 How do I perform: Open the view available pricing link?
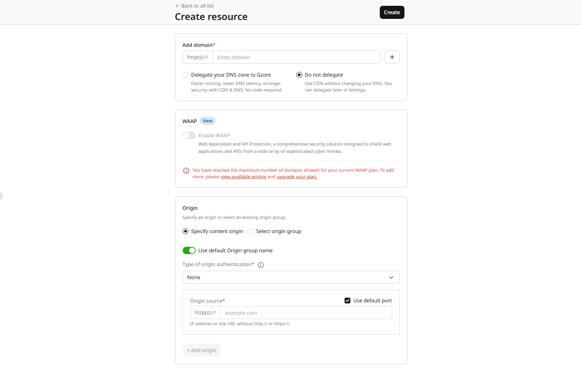coord(243,177)
